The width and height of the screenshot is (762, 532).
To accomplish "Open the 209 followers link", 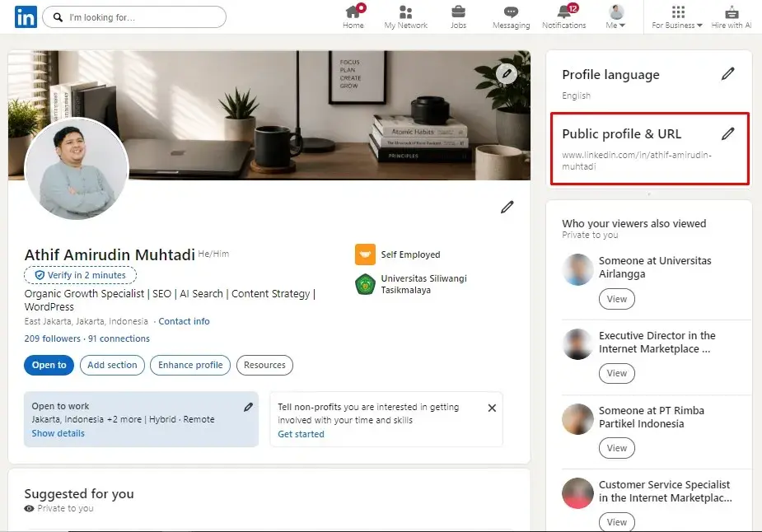I will [x=53, y=338].
